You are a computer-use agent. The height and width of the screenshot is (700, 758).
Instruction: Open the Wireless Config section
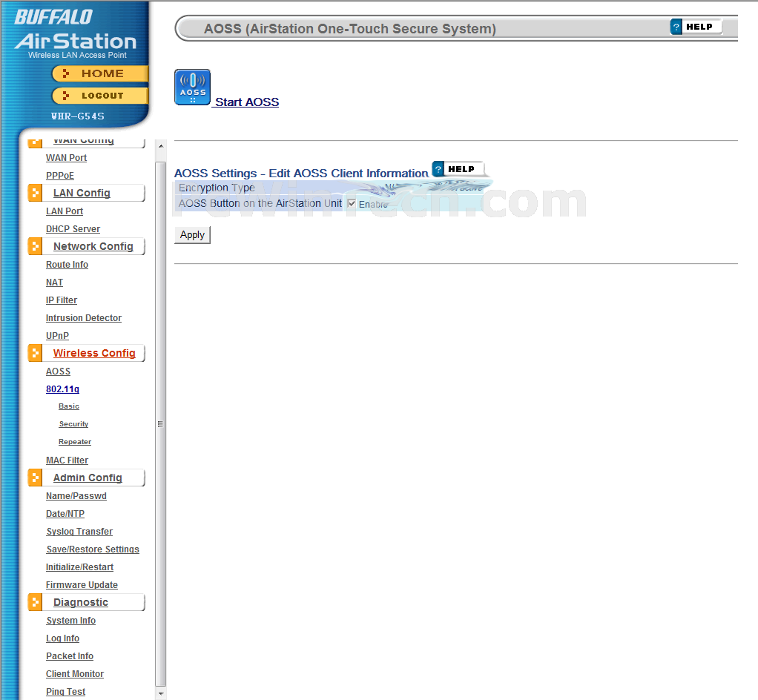pos(94,353)
